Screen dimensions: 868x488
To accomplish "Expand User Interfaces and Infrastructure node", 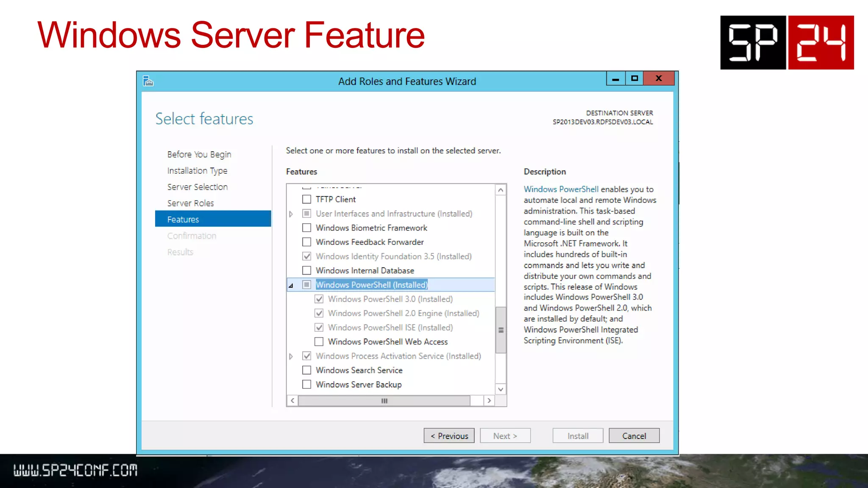I will 291,214.
